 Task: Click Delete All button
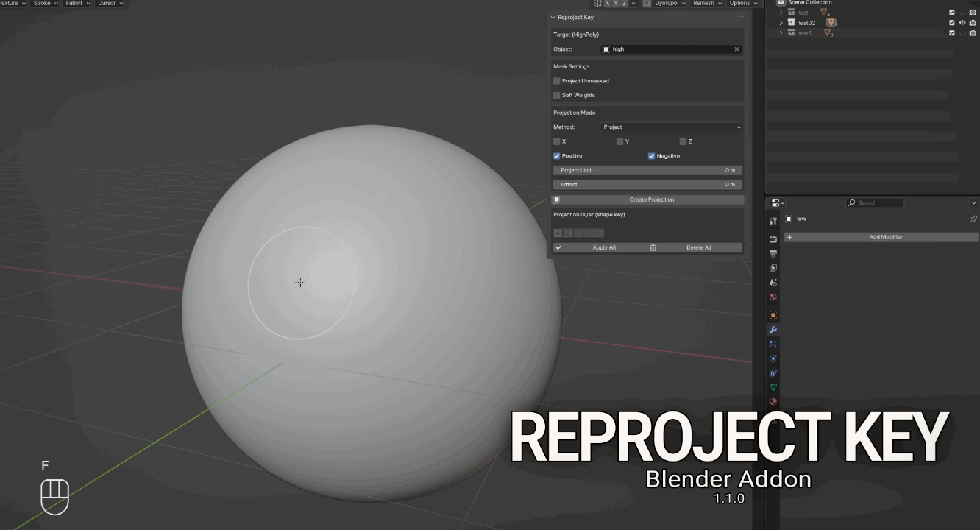tap(695, 247)
